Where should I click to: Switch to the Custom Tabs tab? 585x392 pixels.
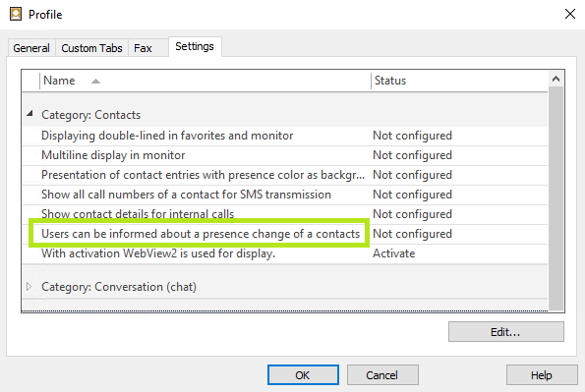click(91, 48)
